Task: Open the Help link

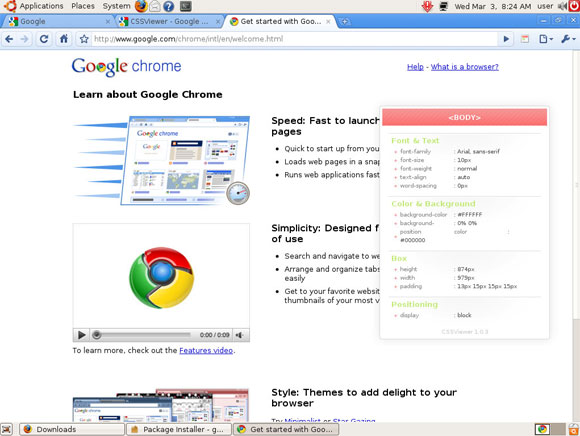Action: pos(415,67)
